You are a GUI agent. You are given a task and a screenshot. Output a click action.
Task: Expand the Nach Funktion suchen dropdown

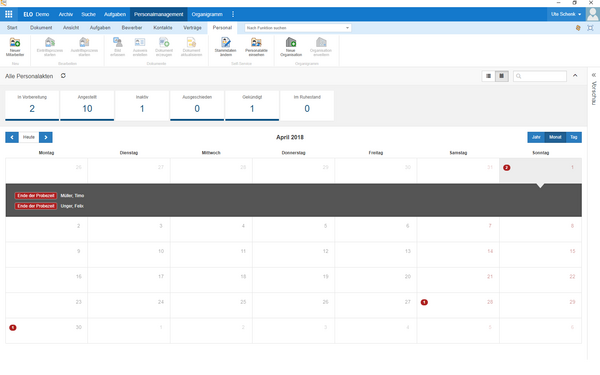[347, 28]
